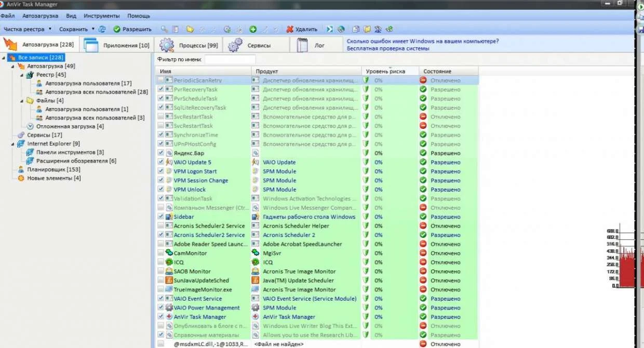Image resolution: width=644 pixels, height=348 pixels.
Task: Click inside the Фильтр по имени field
Action: 229,60
